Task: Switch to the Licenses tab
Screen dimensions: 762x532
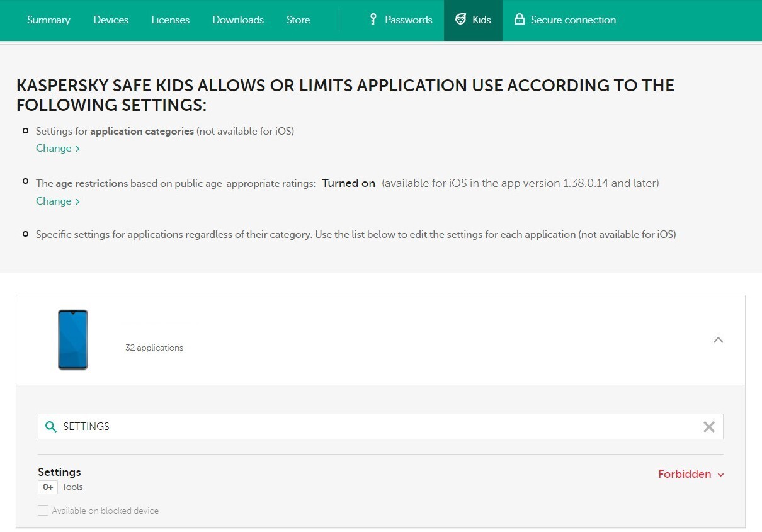Action: point(170,20)
